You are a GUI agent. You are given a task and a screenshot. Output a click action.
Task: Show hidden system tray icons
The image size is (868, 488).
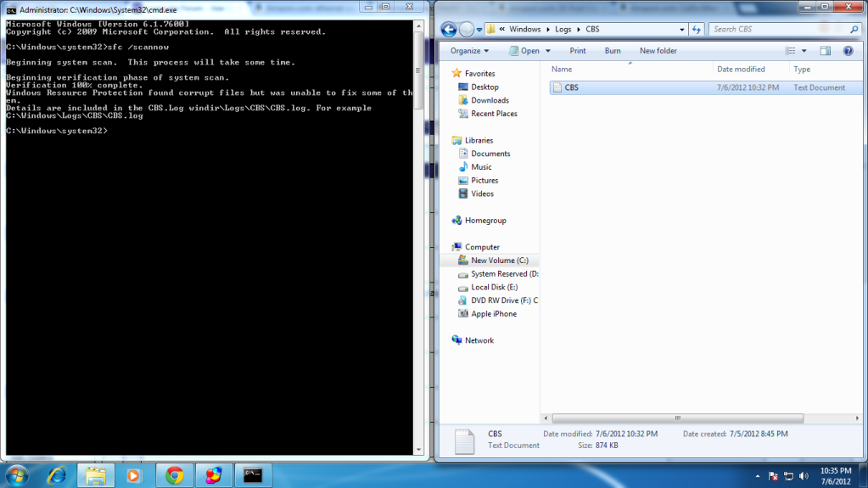click(x=757, y=475)
